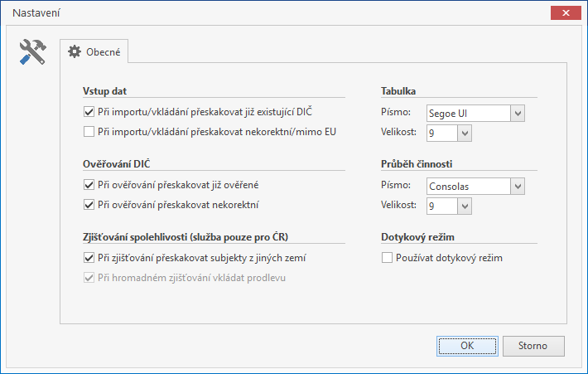
Task: Expand the Průběh činnosti font dropdown (Consolas)
Action: 518,186
